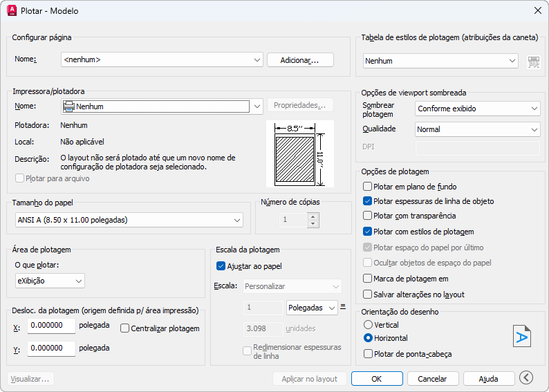Select Vertical drawing orientation
Screen dimensions: 549x392
[368, 325]
